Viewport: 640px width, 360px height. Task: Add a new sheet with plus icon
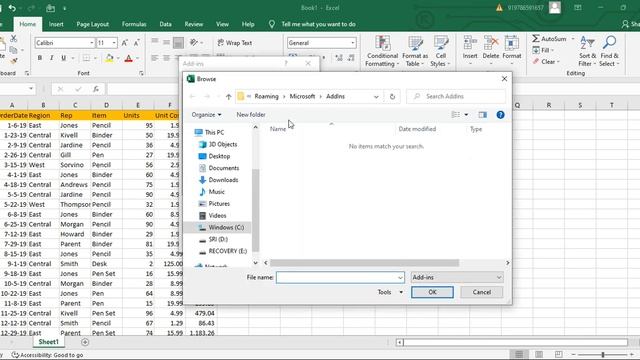(84, 342)
